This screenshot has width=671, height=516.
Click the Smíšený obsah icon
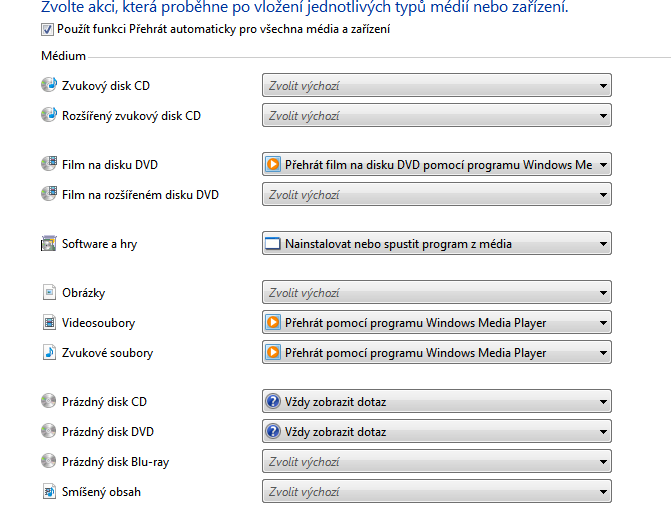click(49, 492)
